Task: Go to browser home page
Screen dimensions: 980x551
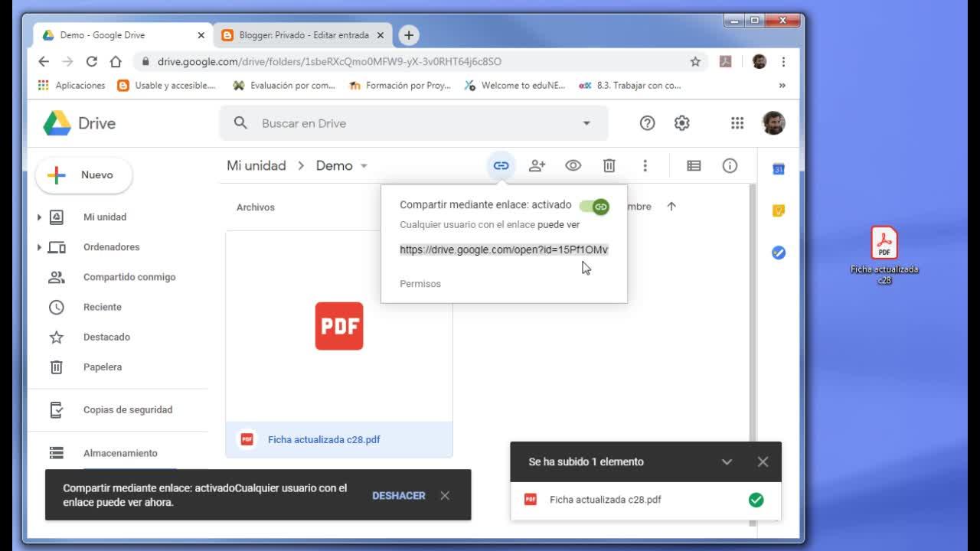Action: tap(116, 62)
